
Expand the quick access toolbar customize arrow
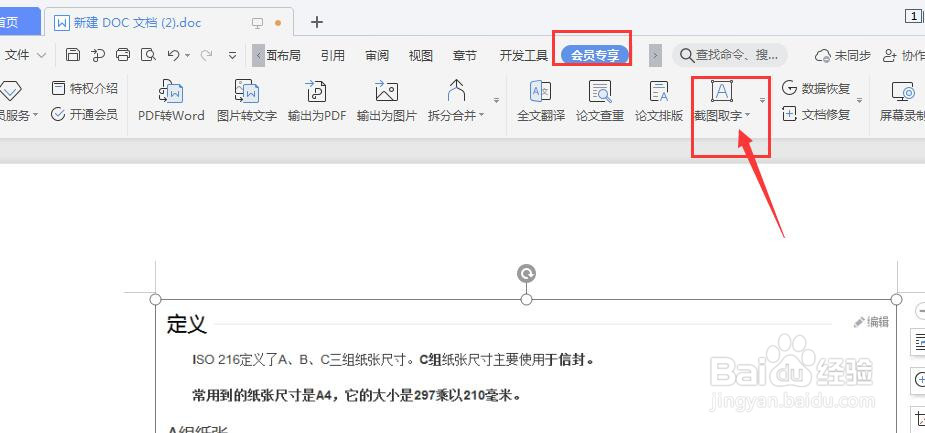click(x=232, y=55)
